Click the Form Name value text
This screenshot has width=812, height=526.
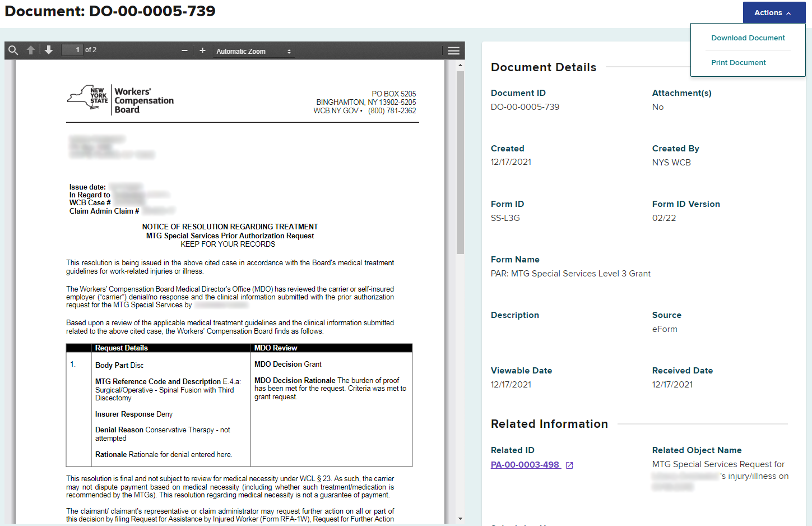pos(570,274)
